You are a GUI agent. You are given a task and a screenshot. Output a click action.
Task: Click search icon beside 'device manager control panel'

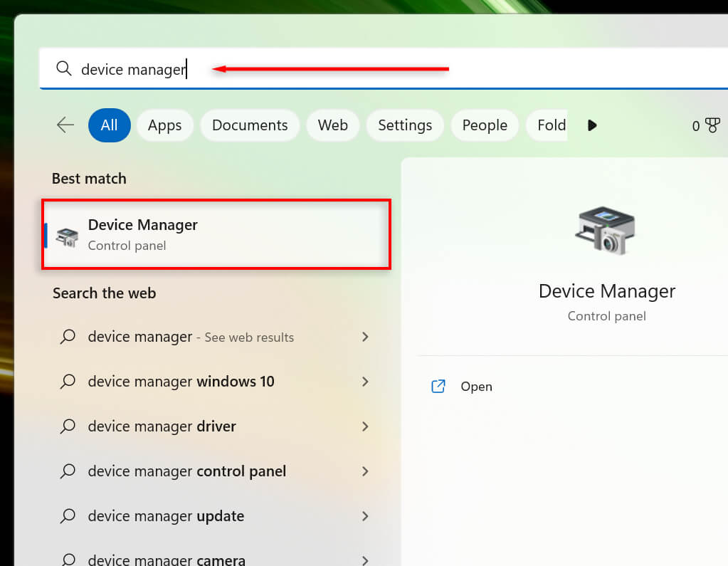tap(68, 471)
